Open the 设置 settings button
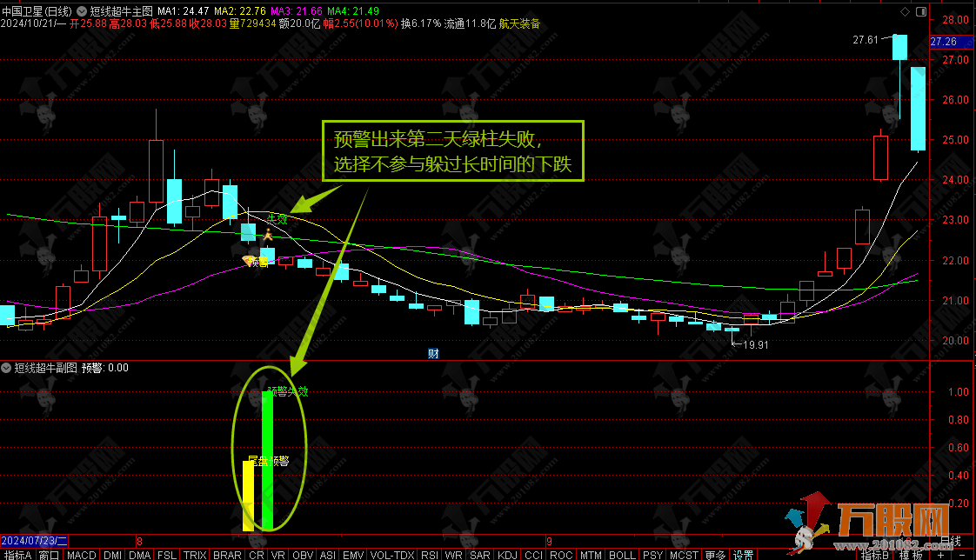Screen dimensions: 976x560 (743, 554)
